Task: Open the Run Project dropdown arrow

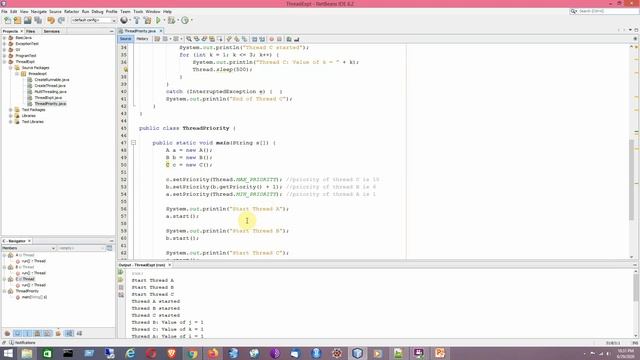Action: [x=164, y=20]
